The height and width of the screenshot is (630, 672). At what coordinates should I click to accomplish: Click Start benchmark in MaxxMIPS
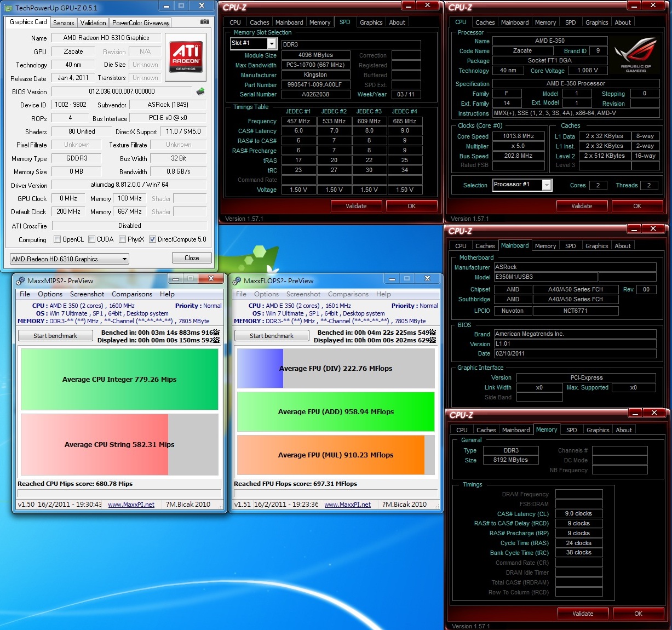55,336
